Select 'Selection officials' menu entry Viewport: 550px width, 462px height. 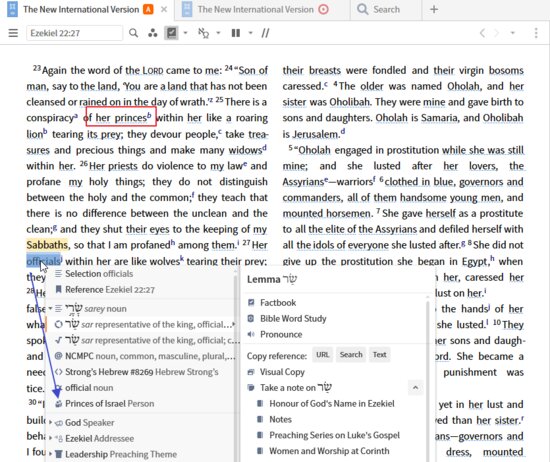tap(140, 274)
